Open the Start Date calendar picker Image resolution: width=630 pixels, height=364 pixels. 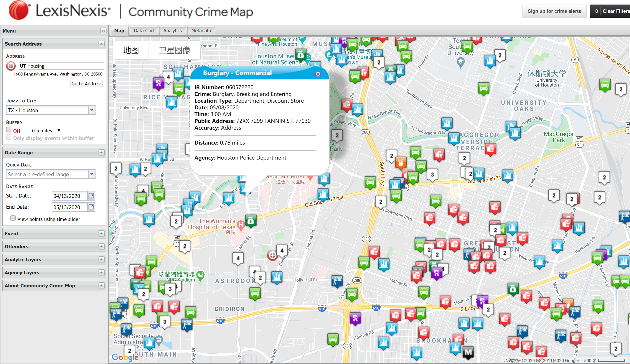pyautogui.click(x=91, y=196)
